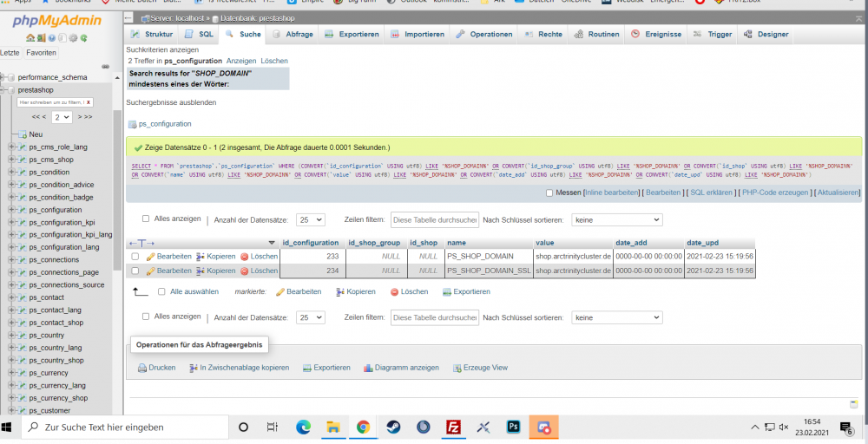The width and height of the screenshot is (868, 444).
Task: Click Drucken printer icon
Action: (141, 368)
